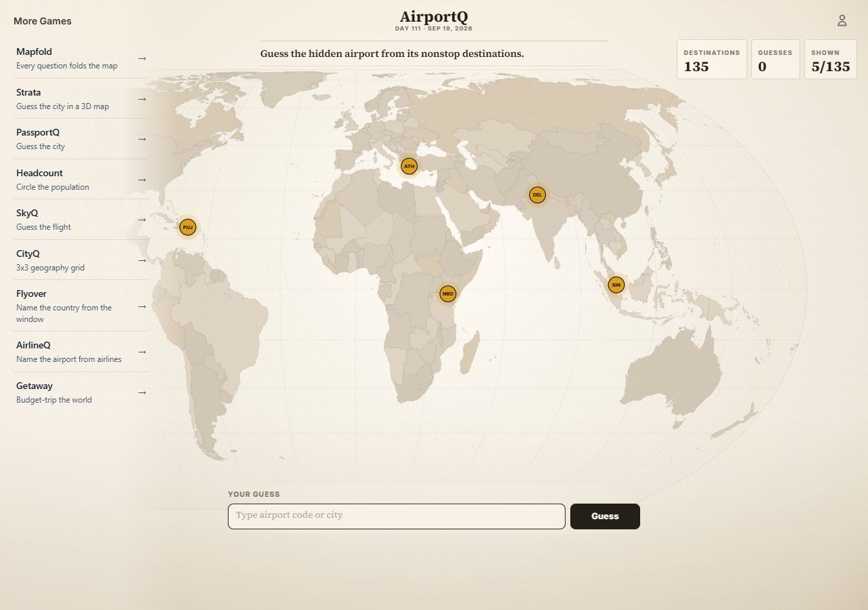Select the SIN airport marker
The width and height of the screenshot is (868, 610).
(x=616, y=285)
